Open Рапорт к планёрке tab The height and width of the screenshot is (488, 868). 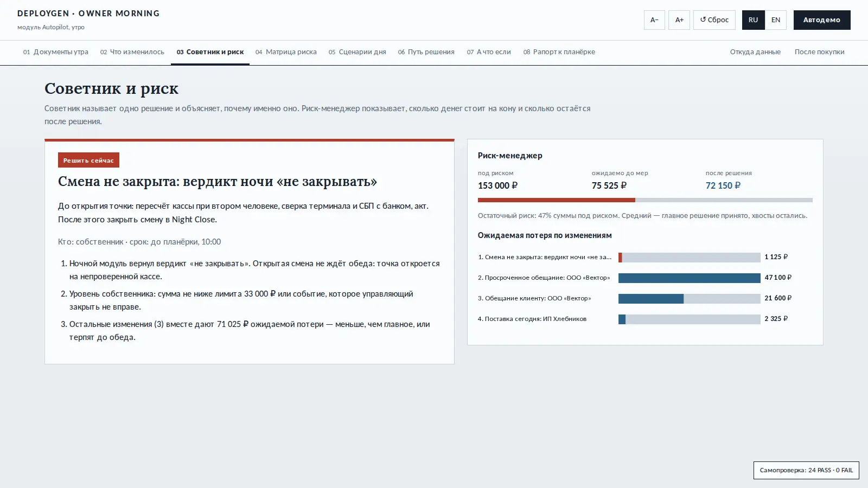(559, 52)
